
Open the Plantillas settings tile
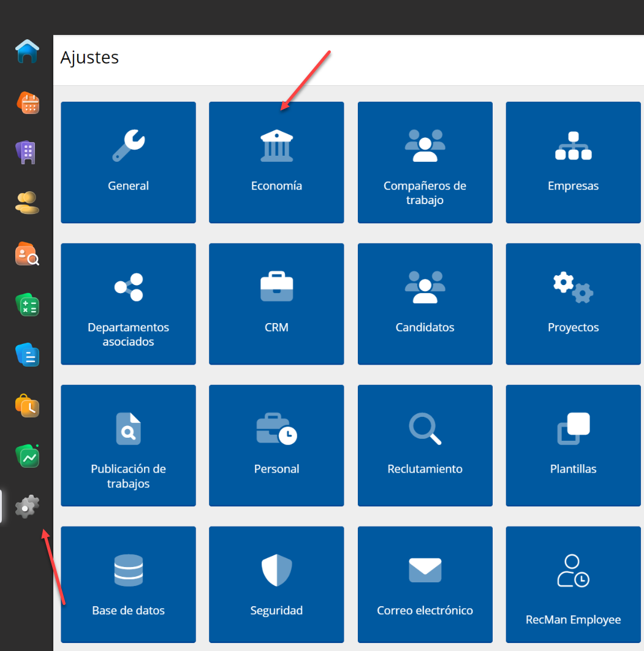(x=573, y=446)
